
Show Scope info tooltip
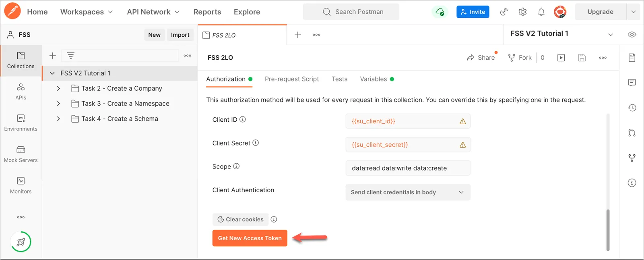click(236, 166)
